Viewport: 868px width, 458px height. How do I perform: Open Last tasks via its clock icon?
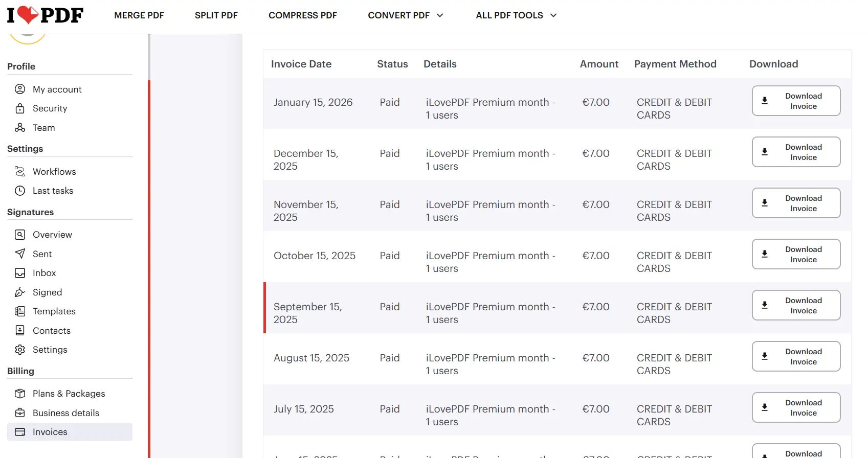click(20, 191)
